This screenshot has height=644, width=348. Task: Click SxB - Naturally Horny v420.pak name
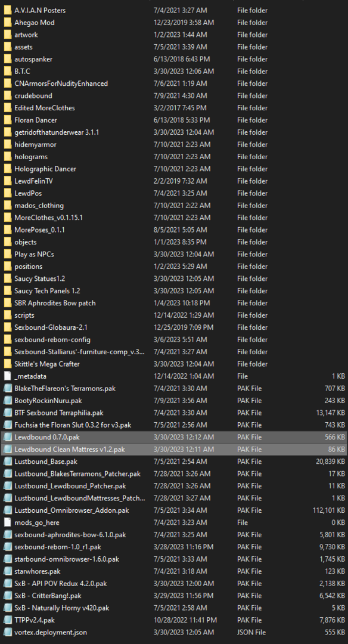[61, 608]
